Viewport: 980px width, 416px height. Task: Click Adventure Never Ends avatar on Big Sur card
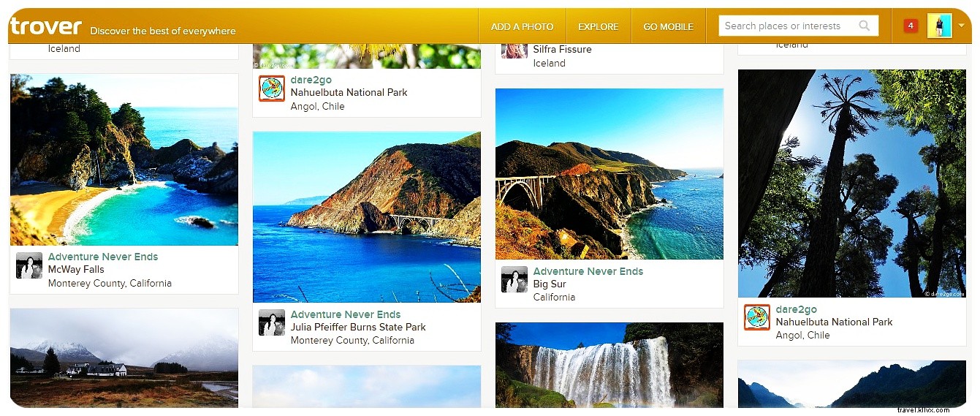tap(514, 279)
